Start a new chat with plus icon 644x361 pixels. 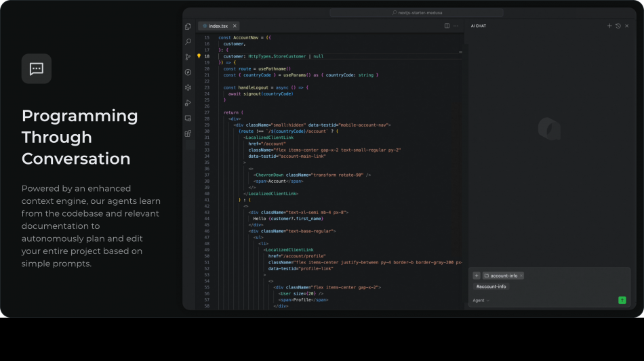click(x=609, y=26)
